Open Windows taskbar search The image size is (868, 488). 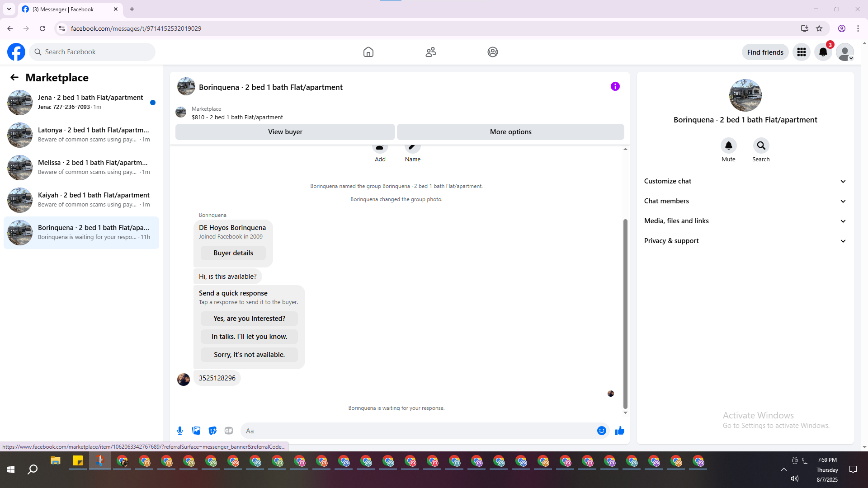click(33, 470)
